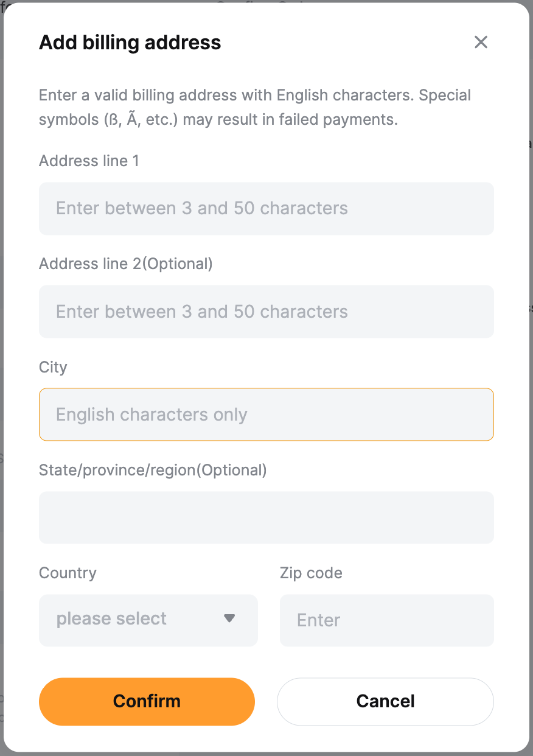Viewport: 533px width, 756px height.
Task: Click the 'English characters only' placeholder text
Action: 152,415
